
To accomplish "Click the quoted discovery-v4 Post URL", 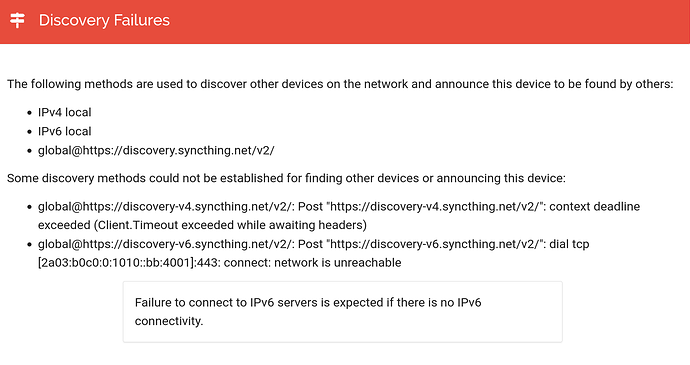I will [x=435, y=206].
